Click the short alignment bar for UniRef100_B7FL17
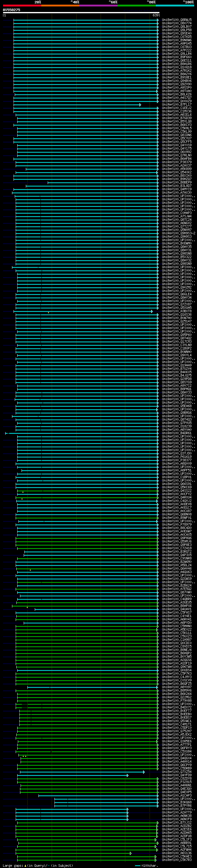The height and width of the screenshot is (868, 197). 77,105
